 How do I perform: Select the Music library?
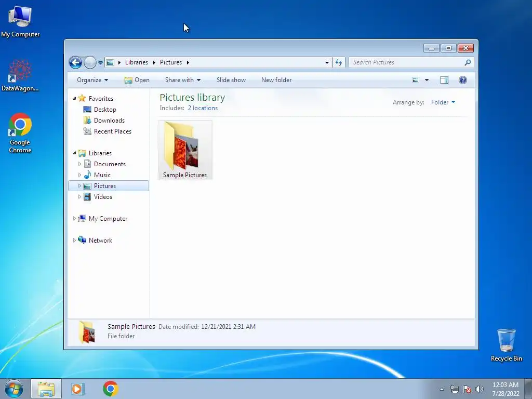tap(102, 175)
